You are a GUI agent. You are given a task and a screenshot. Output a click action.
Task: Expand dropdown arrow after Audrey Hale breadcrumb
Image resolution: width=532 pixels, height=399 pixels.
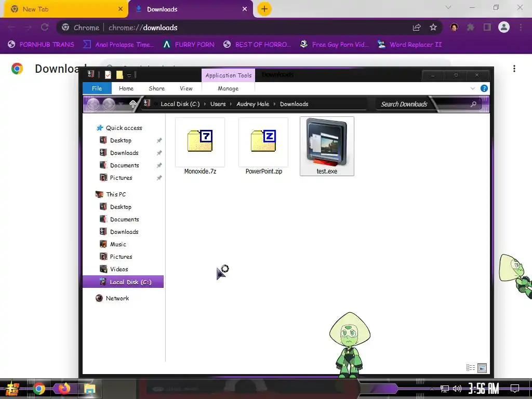pos(274,104)
